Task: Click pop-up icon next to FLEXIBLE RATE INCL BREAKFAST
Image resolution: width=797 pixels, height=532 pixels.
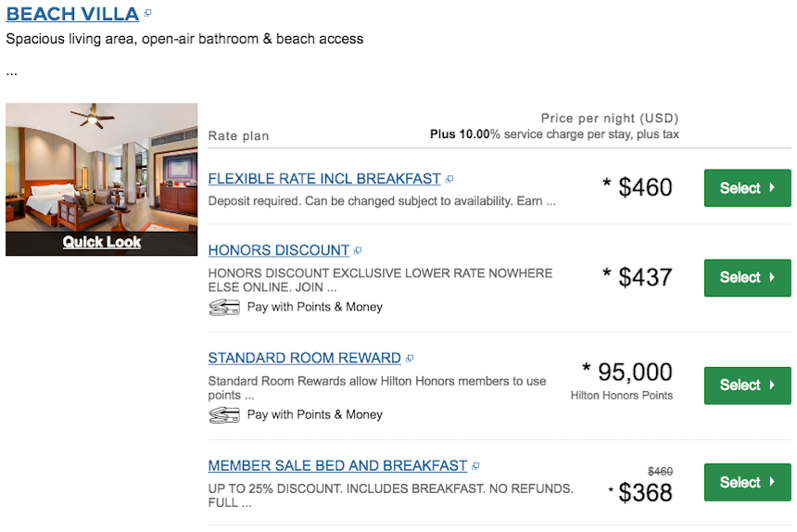Action: click(x=449, y=179)
